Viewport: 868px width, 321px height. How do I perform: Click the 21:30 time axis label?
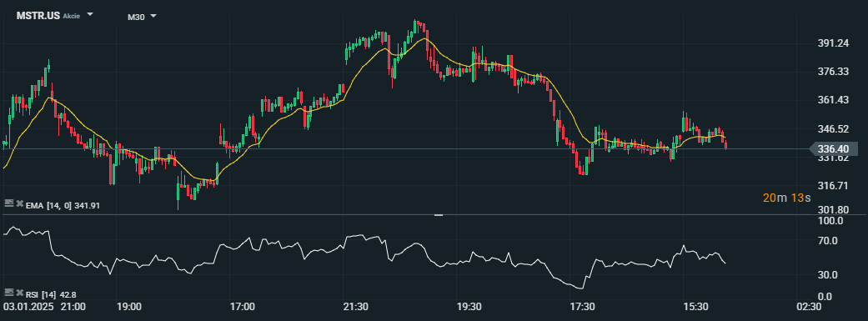(x=355, y=307)
